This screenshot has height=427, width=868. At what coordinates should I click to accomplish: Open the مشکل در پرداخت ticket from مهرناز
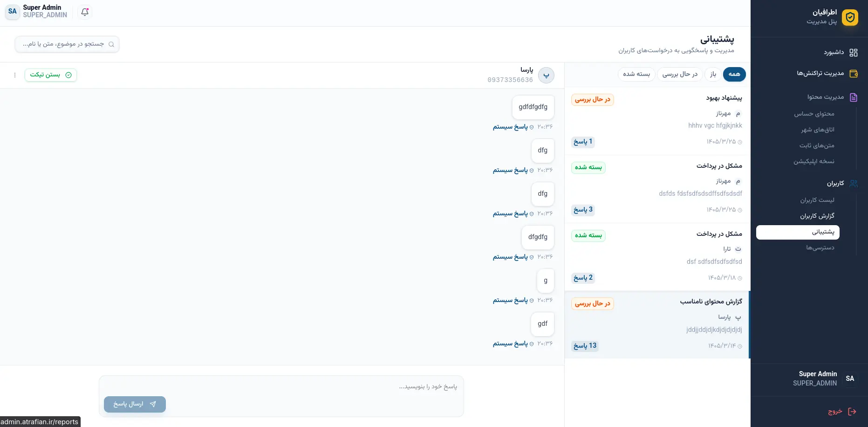(657, 189)
